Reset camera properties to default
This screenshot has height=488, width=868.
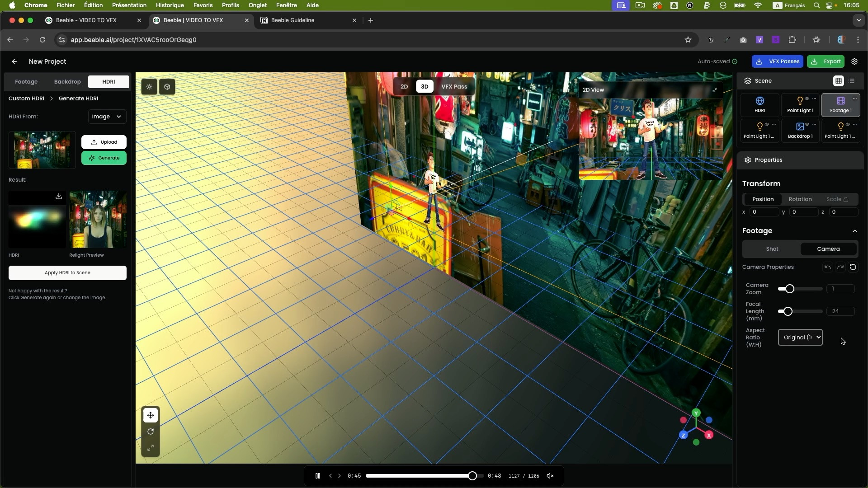click(853, 267)
